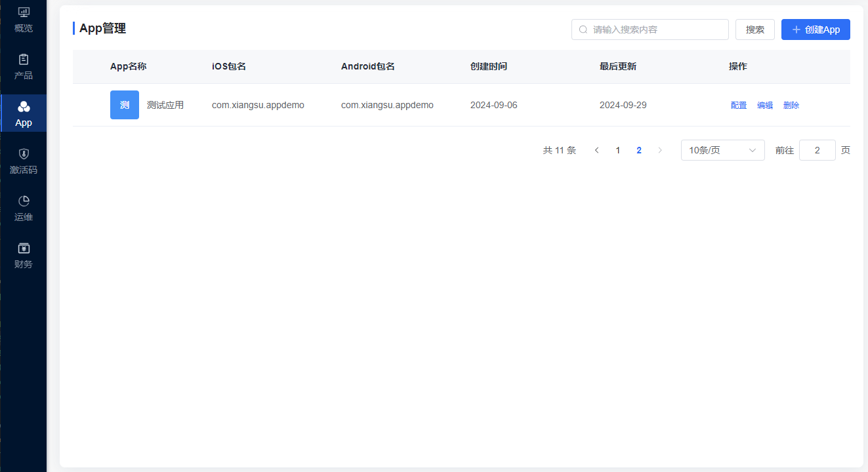Click the 共 11 条 total count
868x472 pixels.
(x=560, y=150)
